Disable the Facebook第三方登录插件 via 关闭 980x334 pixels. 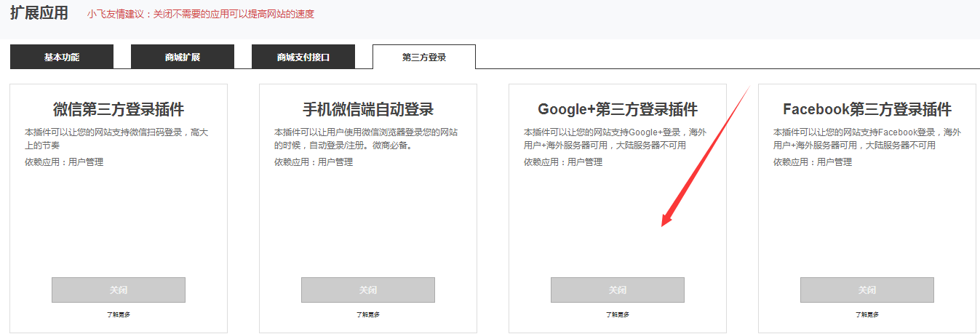867,290
